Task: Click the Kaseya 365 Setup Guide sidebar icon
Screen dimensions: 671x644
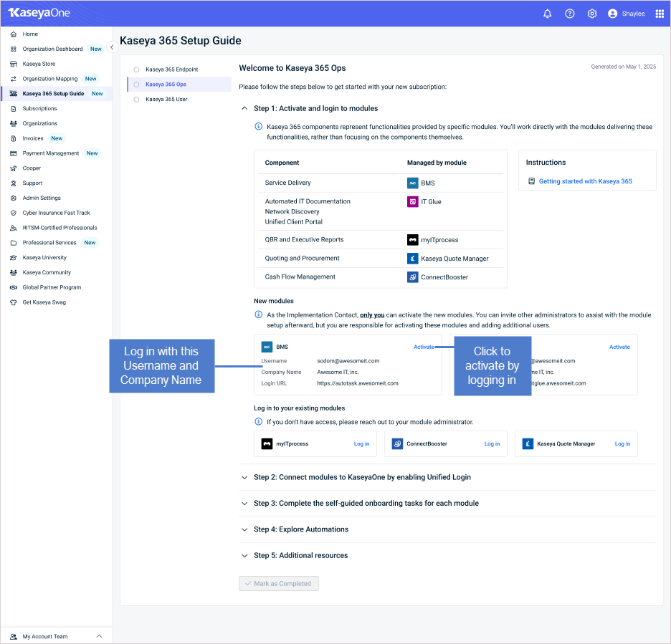Action: 14,94
